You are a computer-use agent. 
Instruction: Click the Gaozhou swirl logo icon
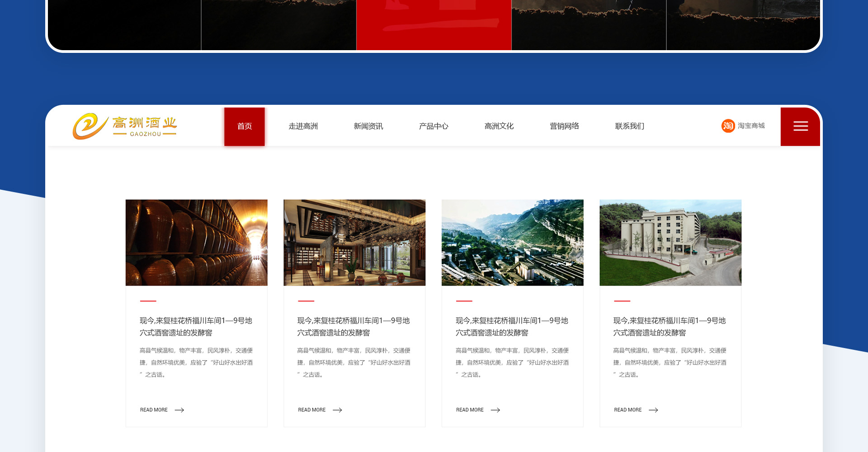tap(90, 126)
